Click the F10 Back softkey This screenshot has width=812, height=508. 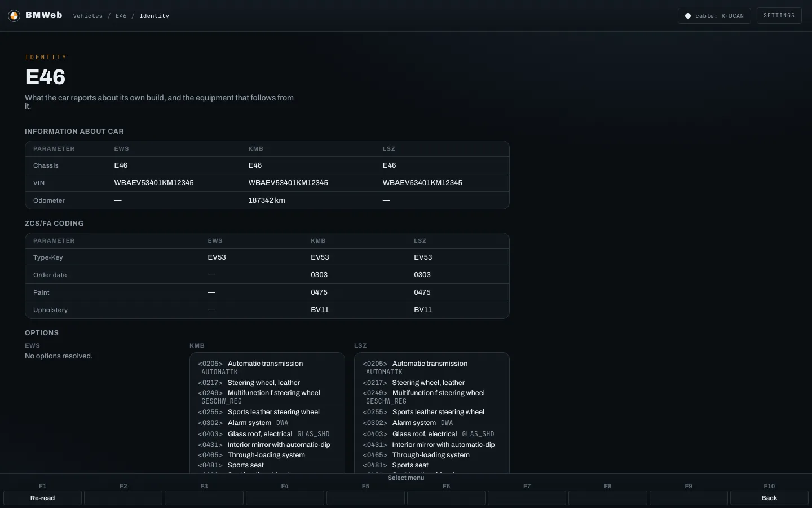click(x=769, y=498)
